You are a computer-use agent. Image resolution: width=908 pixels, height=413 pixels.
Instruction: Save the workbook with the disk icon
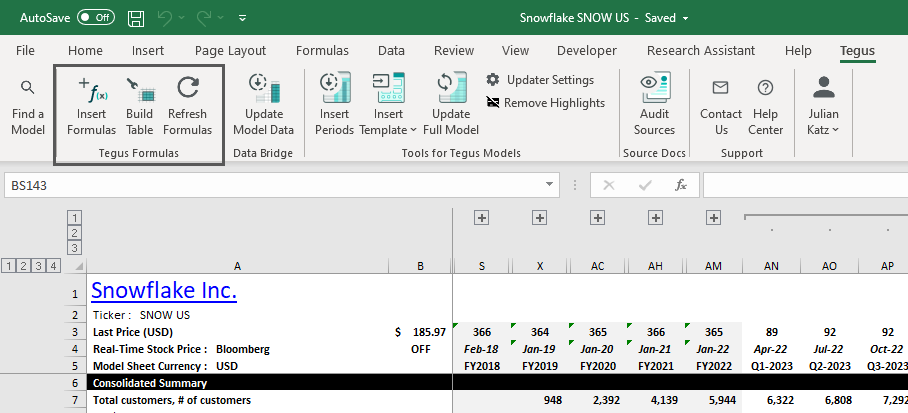tap(136, 18)
